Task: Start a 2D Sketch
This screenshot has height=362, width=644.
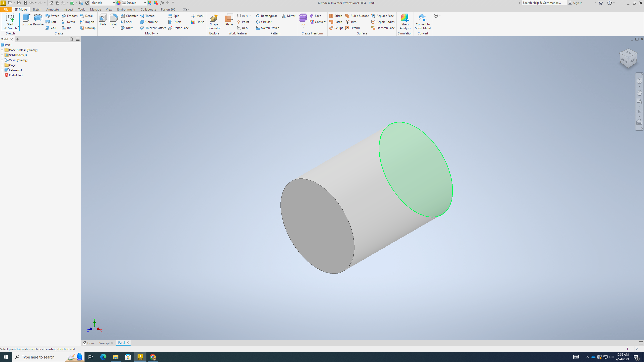Action: pos(10,22)
